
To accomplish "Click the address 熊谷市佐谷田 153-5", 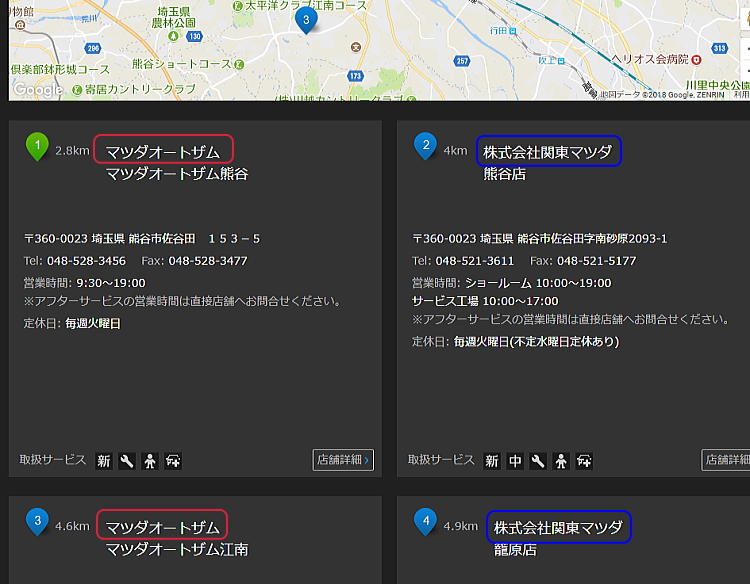I will 194,239.
